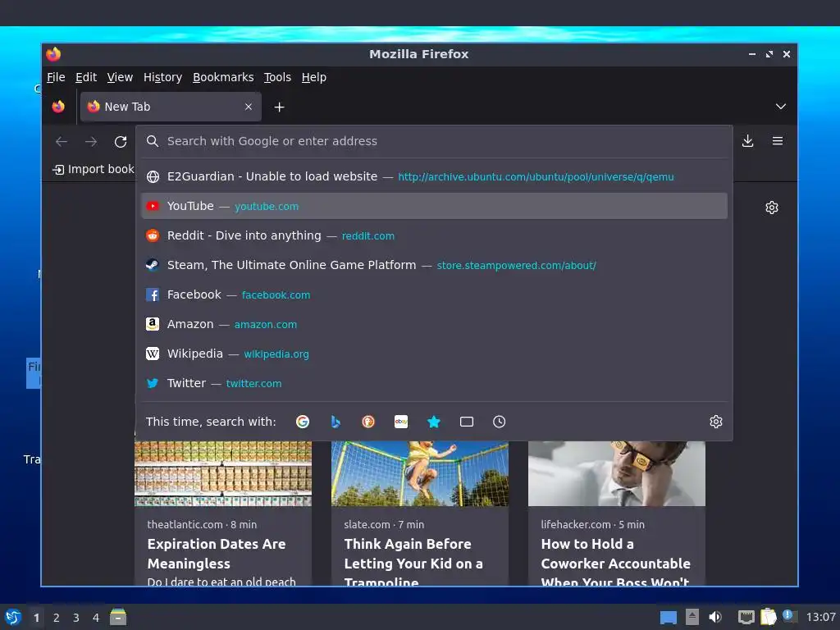Open the volume speaker tray icon
This screenshot has height=630, width=840.
point(715,617)
